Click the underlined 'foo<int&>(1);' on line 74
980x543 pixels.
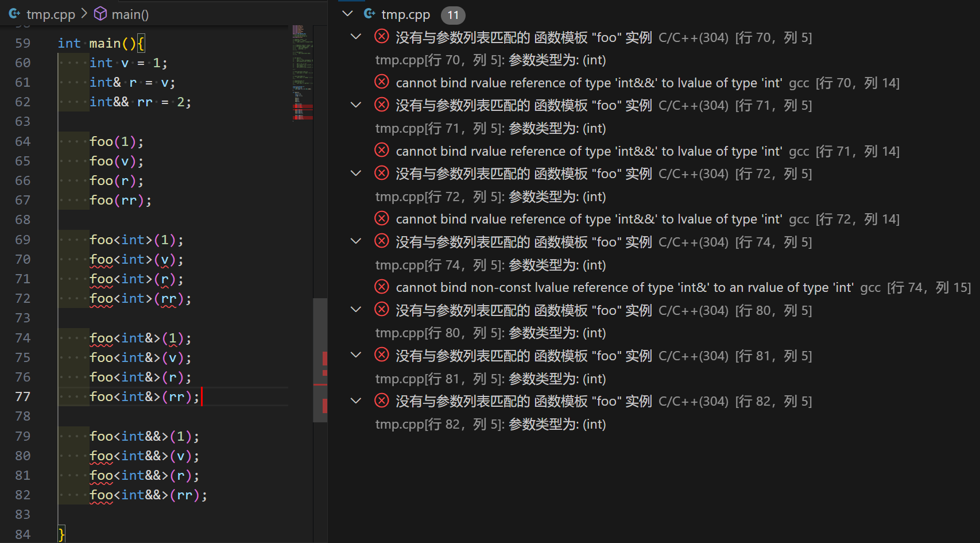tap(141, 338)
